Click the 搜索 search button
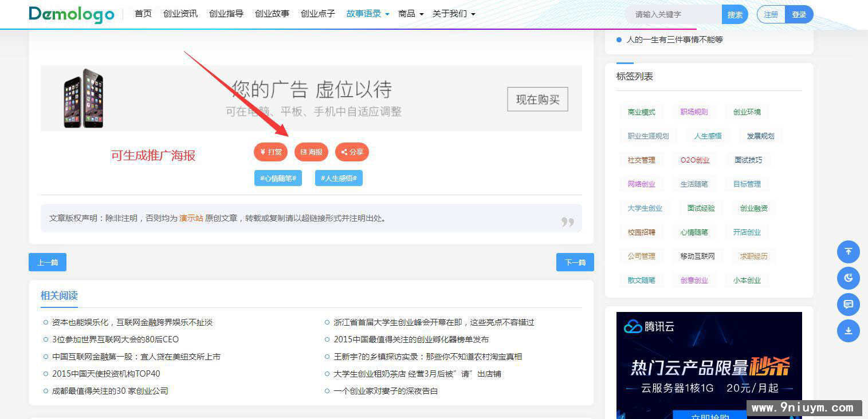Screen dimensions: 868x419 coord(735,15)
